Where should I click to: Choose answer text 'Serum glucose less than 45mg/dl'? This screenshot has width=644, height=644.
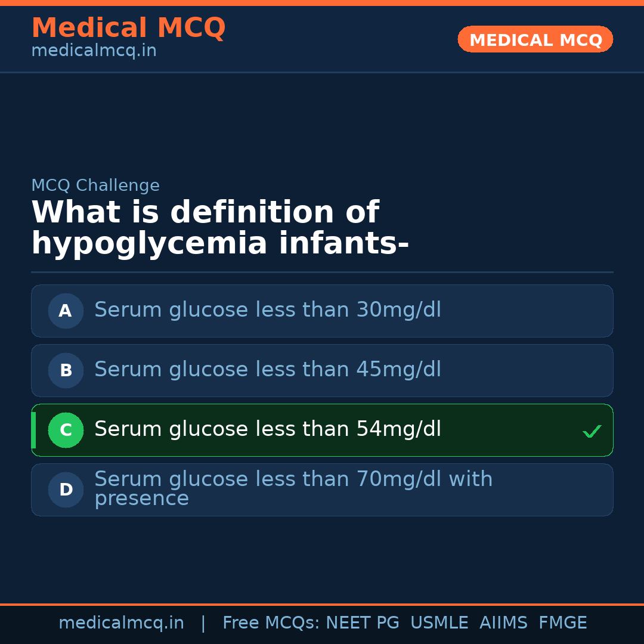[267, 370]
